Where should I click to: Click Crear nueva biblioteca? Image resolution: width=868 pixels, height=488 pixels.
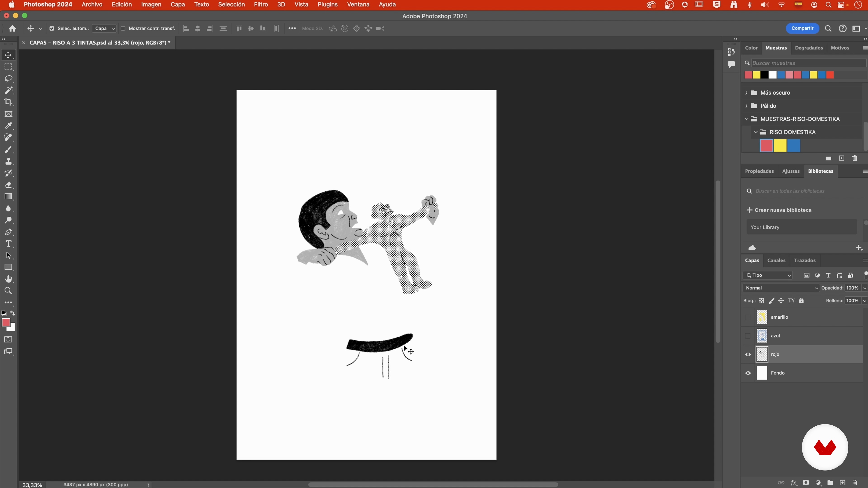[x=779, y=210]
